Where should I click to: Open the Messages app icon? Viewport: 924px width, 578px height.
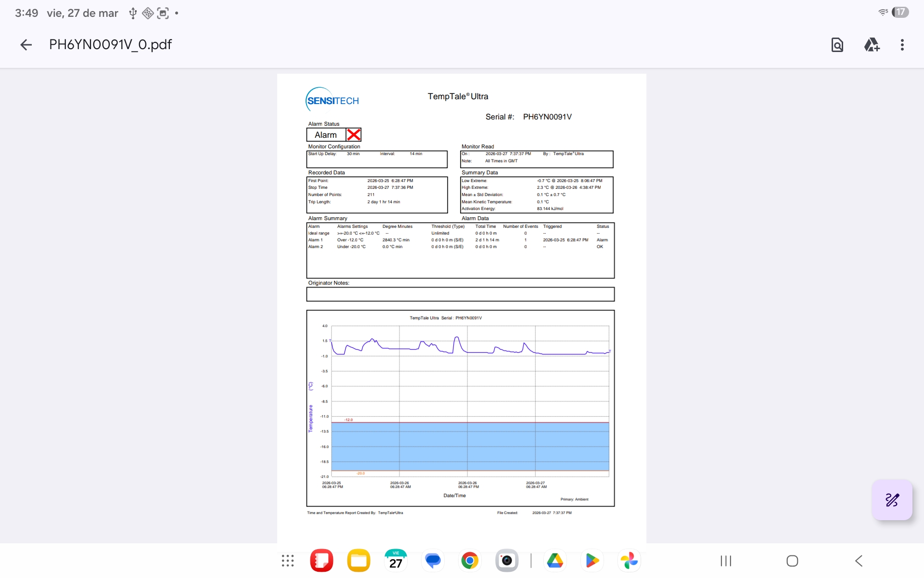tap(433, 561)
